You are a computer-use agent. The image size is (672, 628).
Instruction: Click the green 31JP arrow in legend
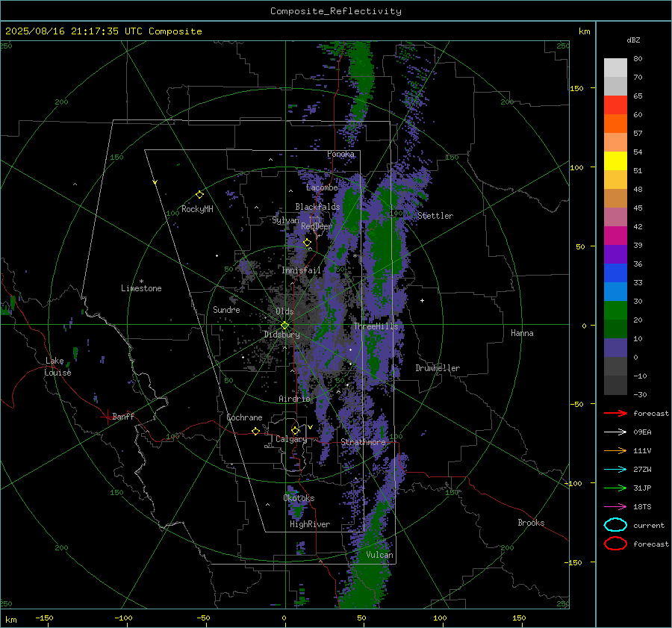[x=615, y=488]
